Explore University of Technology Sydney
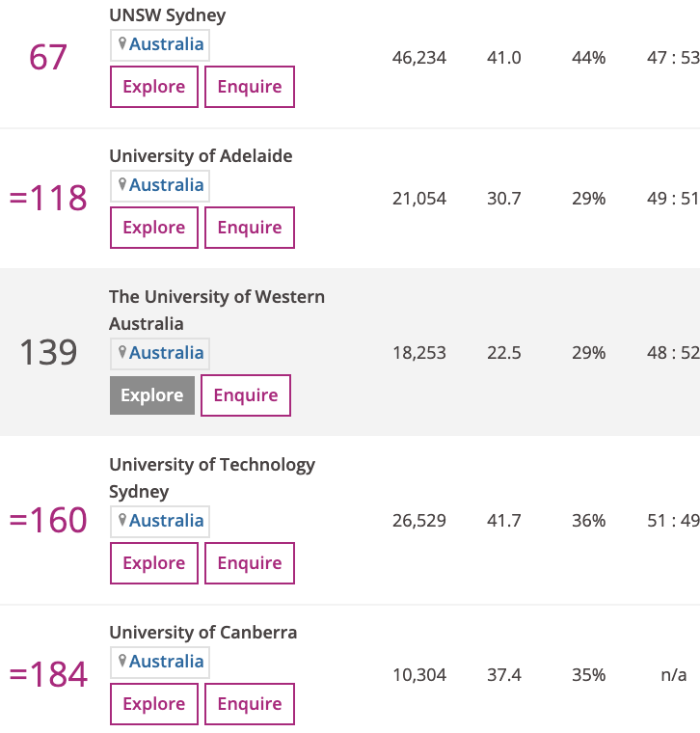 pyautogui.click(x=154, y=563)
